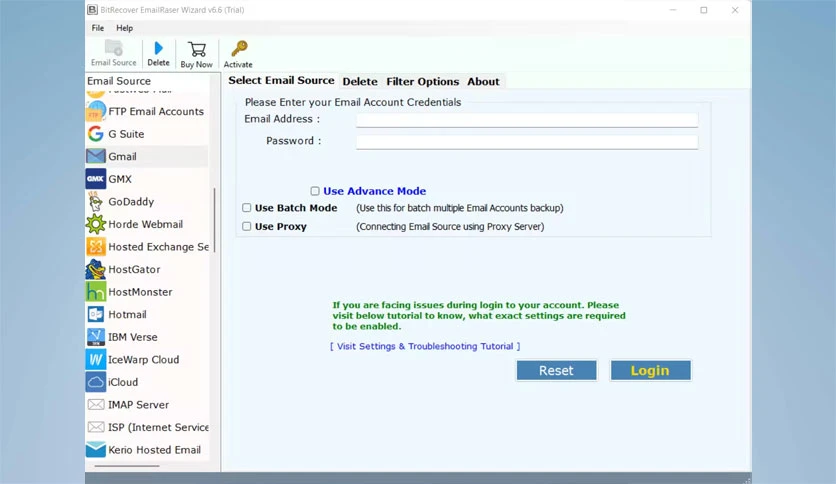Select the Hosted Exchange Server icon
This screenshot has height=484, width=836.
coord(95,247)
